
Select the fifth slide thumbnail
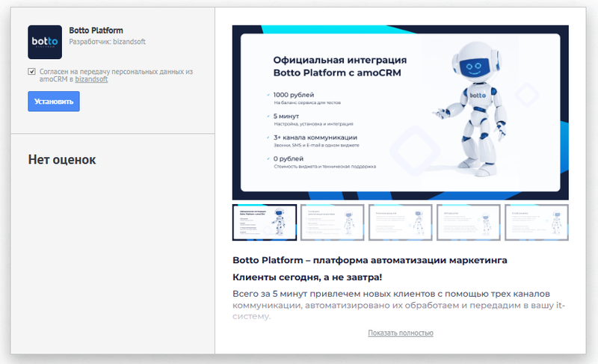pos(537,222)
